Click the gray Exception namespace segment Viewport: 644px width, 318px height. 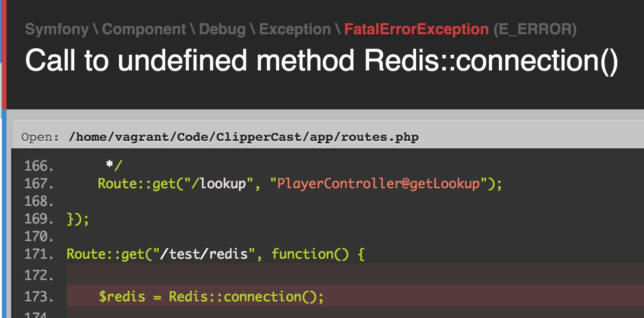(x=295, y=30)
